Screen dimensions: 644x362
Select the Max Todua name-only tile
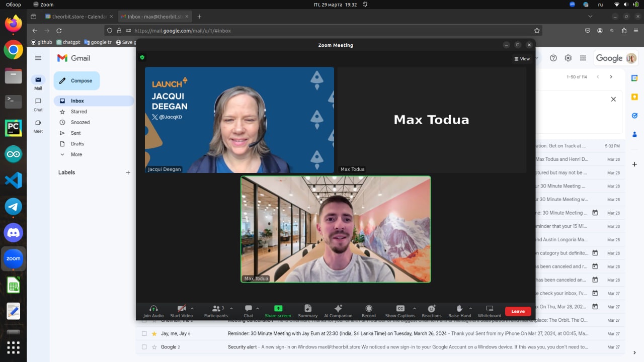pos(432,120)
